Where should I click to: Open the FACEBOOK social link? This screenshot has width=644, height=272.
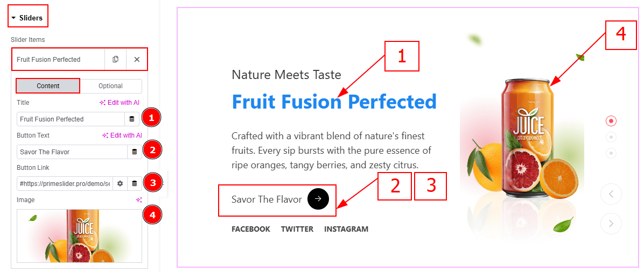click(x=251, y=229)
